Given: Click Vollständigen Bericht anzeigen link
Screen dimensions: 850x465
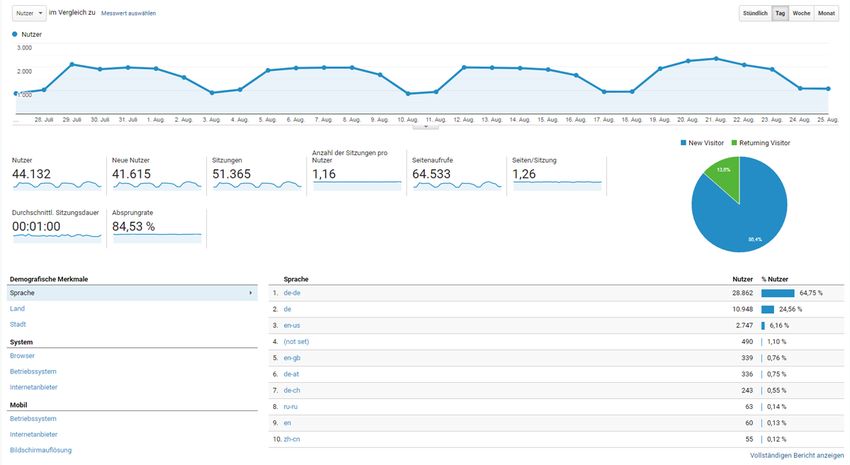Looking at the screenshot, I should click(796, 455).
